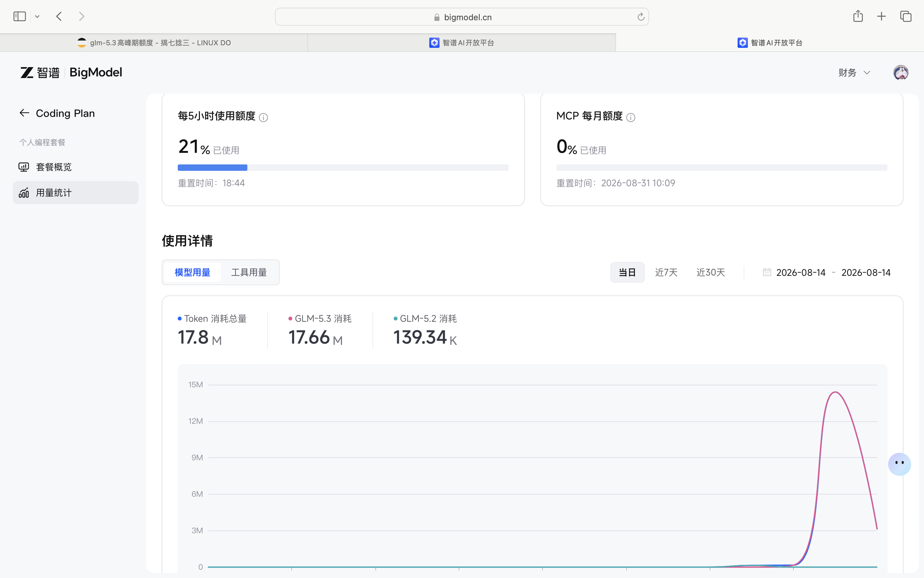Click the 17.66 M value
This screenshot has height=578, width=924.
point(315,337)
